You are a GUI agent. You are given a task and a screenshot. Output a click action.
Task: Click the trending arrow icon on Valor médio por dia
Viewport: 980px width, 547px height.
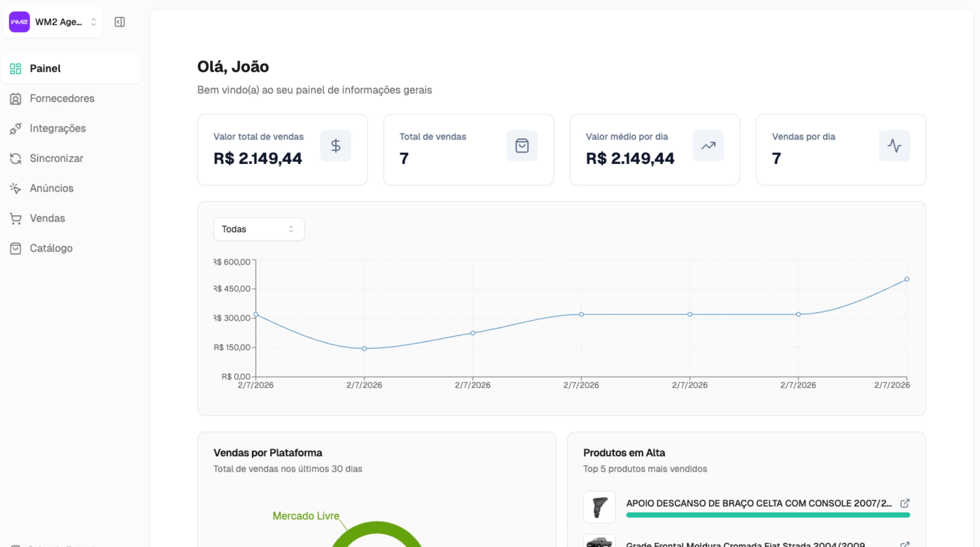[x=708, y=145]
